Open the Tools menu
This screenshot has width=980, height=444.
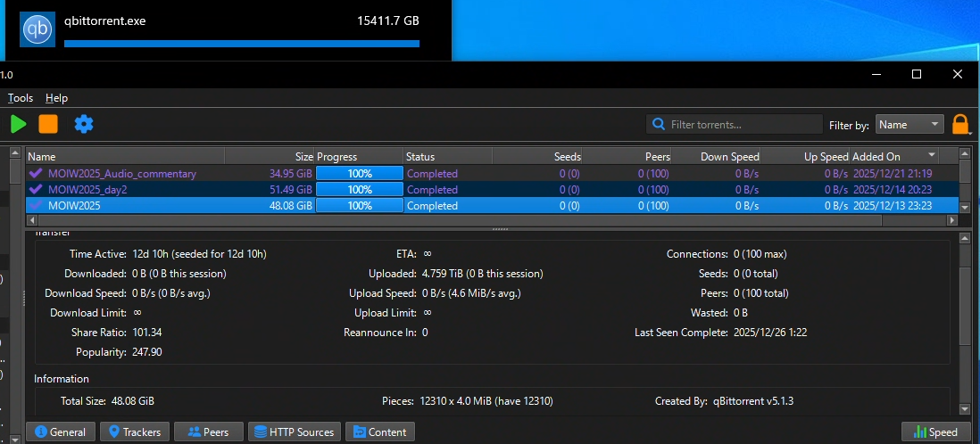pos(20,98)
